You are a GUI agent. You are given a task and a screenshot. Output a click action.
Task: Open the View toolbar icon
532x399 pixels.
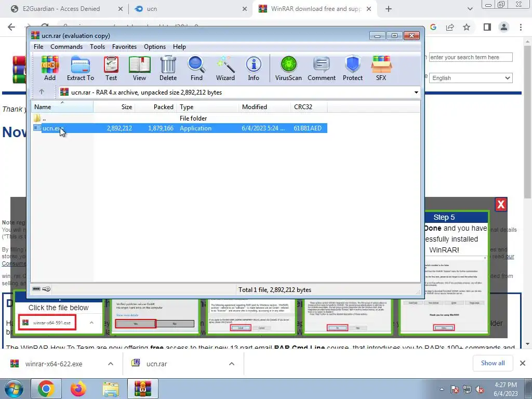[x=139, y=69]
